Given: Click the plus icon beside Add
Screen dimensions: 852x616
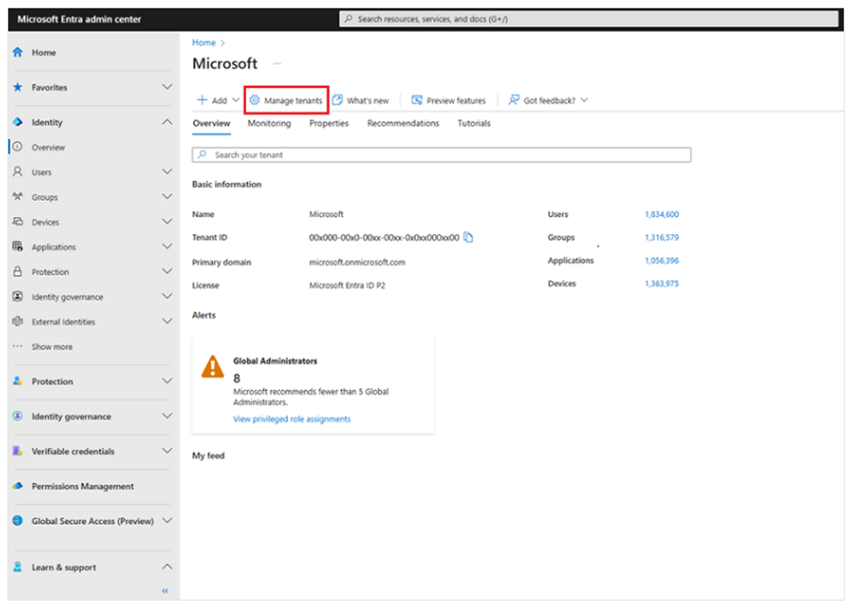Looking at the screenshot, I should tap(202, 100).
